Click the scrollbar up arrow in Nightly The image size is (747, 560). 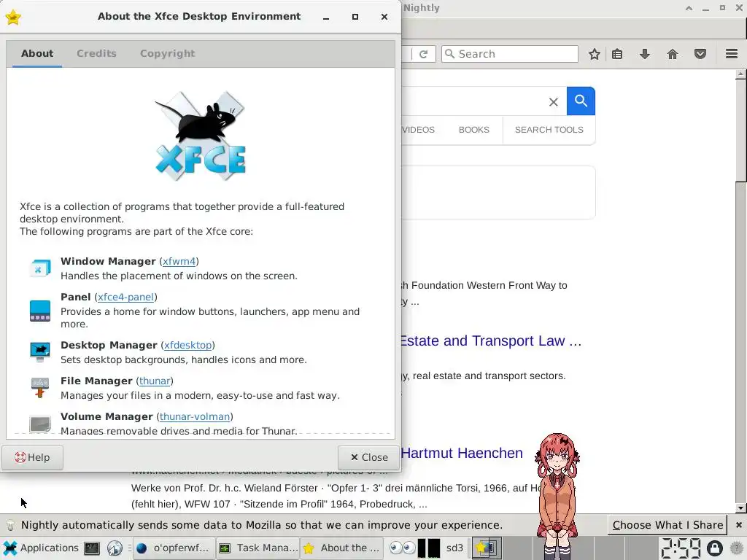click(x=740, y=74)
